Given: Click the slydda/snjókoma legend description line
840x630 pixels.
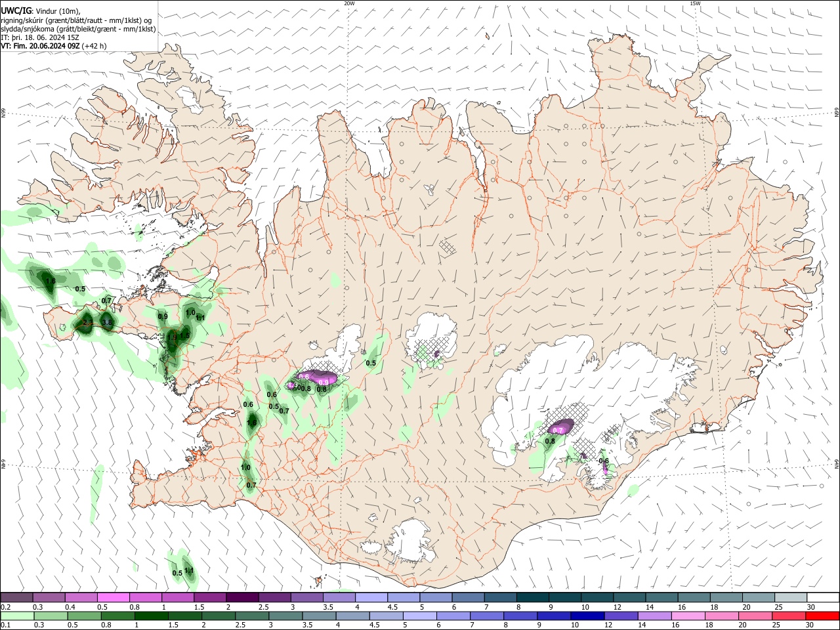Looking at the screenshot, I should pyautogui.click(x=78, y=29).
